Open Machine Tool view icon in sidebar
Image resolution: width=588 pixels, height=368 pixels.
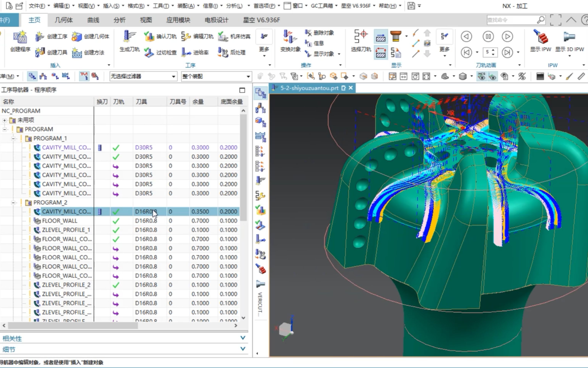click(x=261, y=108)
